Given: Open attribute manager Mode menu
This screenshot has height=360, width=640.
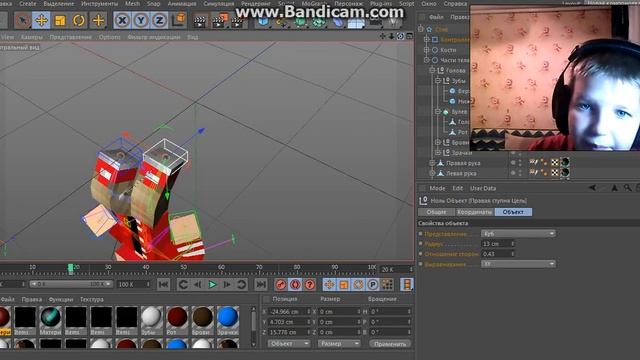Looking at the screenshot, I should click(437, 188).
